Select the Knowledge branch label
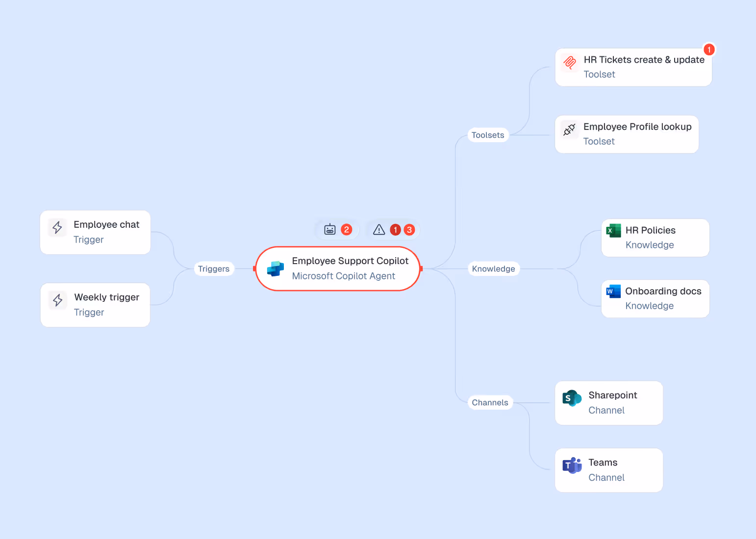Screen dimensions: 756x539 [x=494, y=269]
